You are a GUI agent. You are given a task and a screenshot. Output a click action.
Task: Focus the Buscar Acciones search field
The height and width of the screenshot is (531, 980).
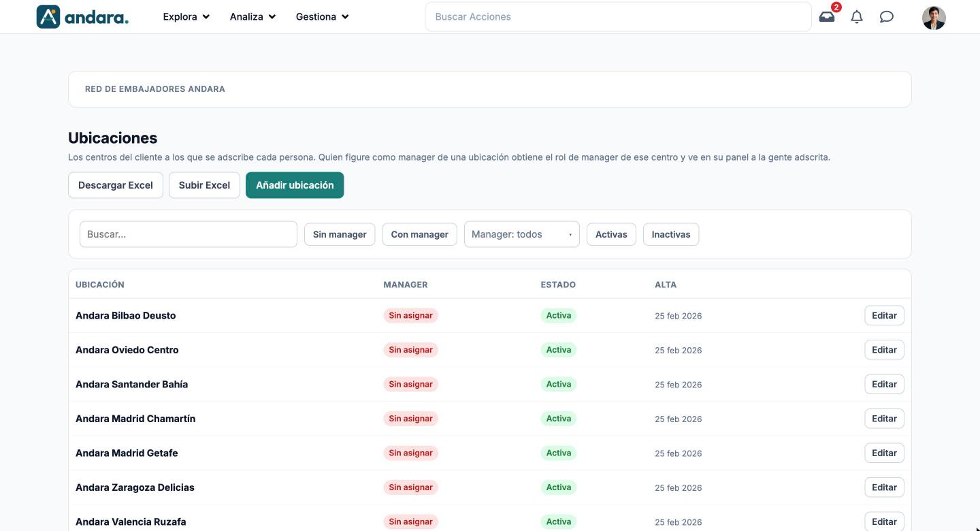click(618, 16)
